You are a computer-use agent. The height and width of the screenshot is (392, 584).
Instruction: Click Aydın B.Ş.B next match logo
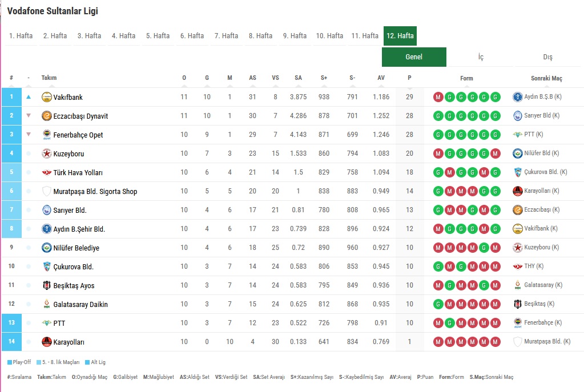[x=518, y=97]
